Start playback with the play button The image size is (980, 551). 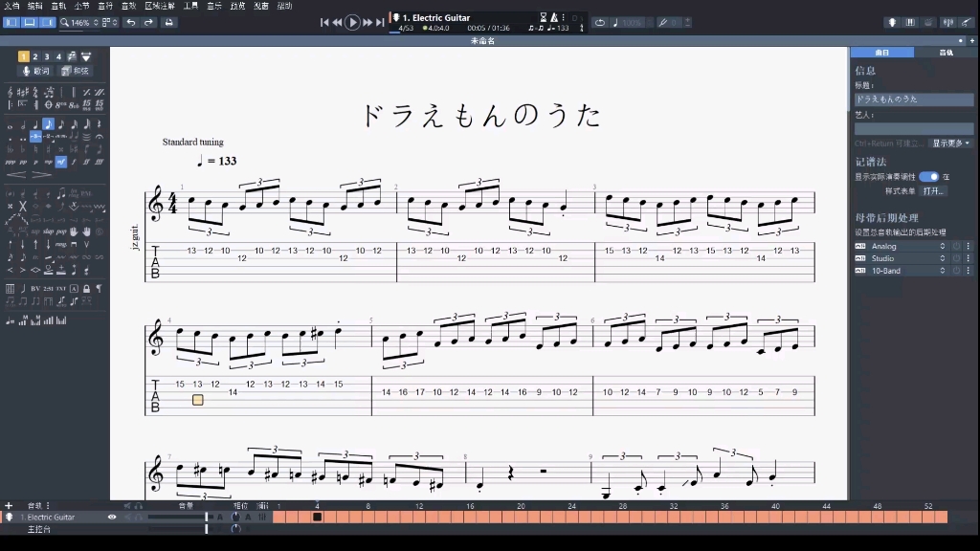click(352, 23)
